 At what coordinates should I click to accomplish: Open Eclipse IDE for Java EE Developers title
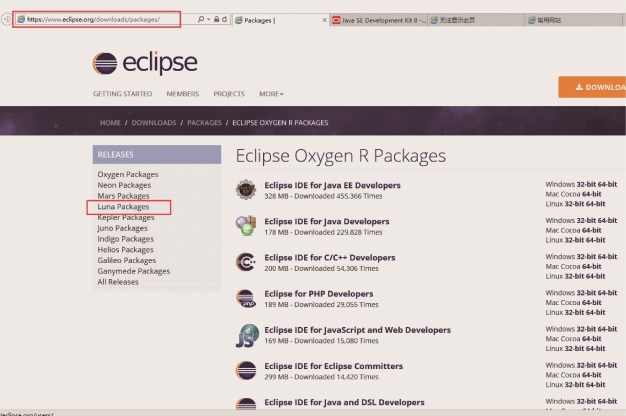pos(332,185)
